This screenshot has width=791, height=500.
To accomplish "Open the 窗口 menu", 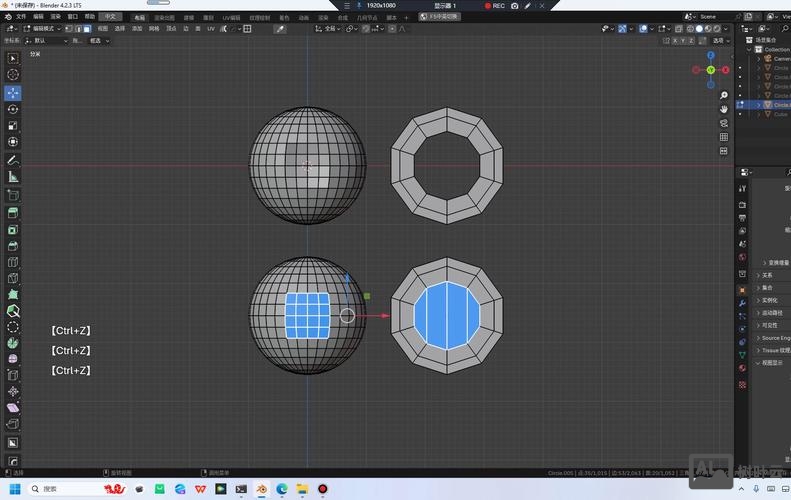I will point(72,17).
